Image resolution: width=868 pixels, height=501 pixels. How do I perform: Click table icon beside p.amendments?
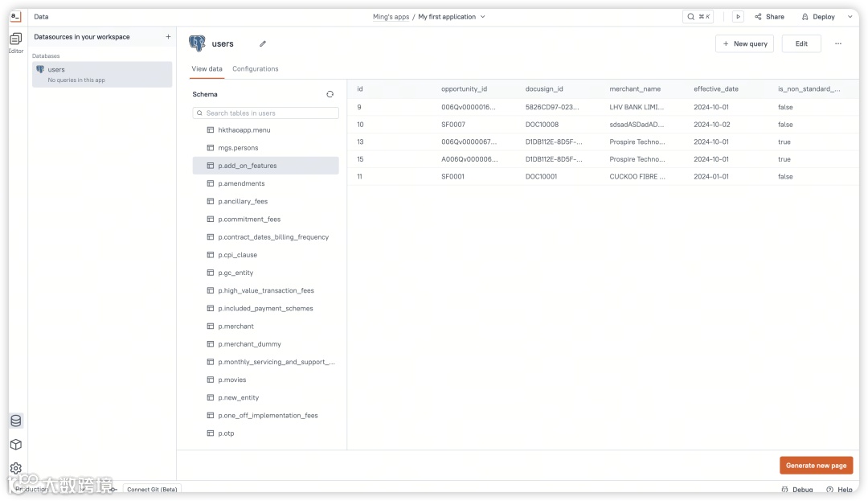coord(211,183)
